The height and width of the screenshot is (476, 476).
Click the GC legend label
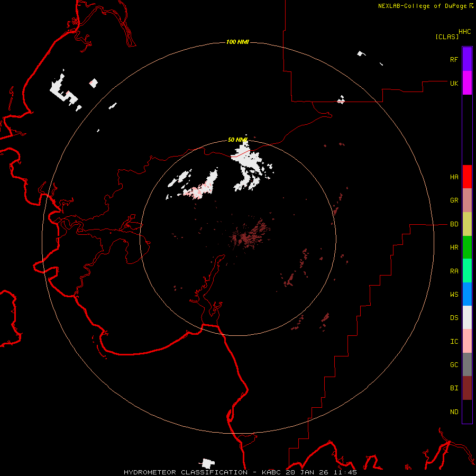tap(454, 364)
